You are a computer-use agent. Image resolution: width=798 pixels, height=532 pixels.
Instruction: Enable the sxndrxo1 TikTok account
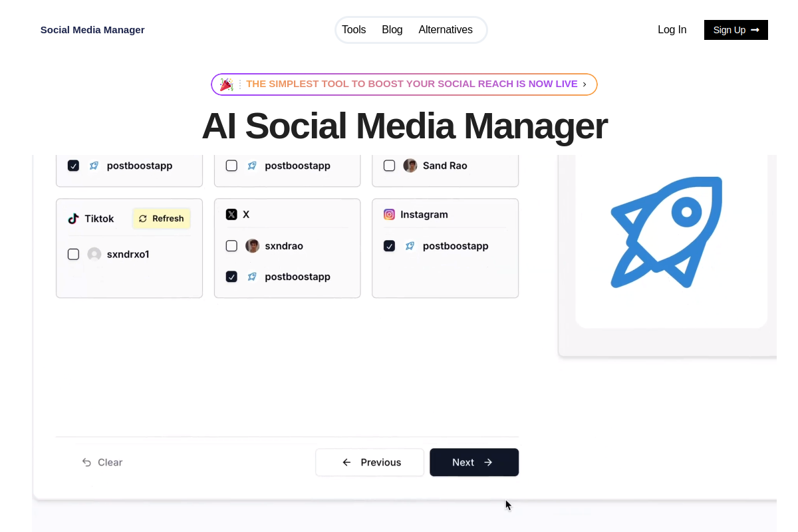point(73,253)
